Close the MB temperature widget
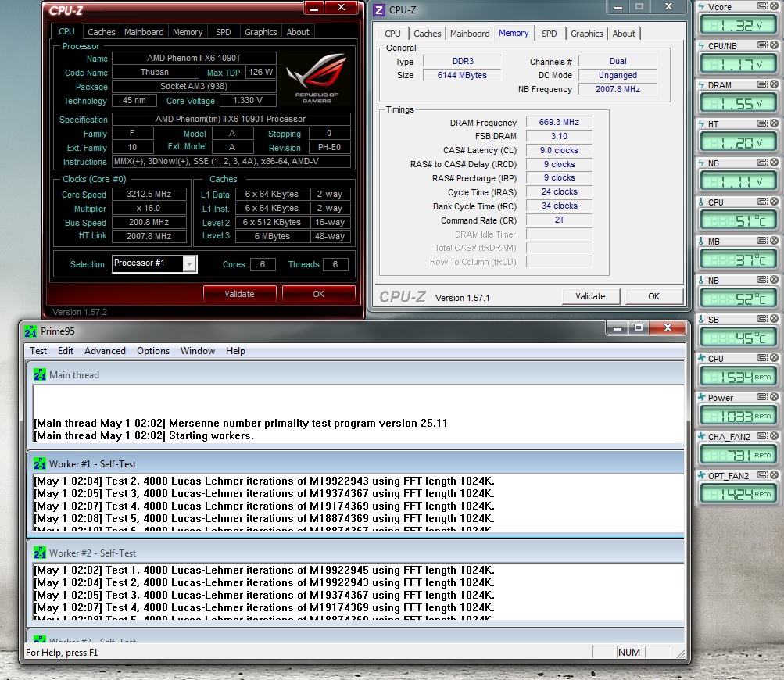Screen dimensions: 784x680 [x=774, y=241]
